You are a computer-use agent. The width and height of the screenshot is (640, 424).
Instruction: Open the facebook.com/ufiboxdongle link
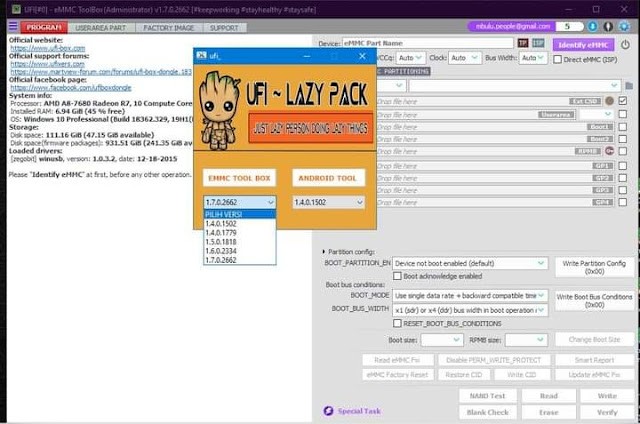click(71, 88)
